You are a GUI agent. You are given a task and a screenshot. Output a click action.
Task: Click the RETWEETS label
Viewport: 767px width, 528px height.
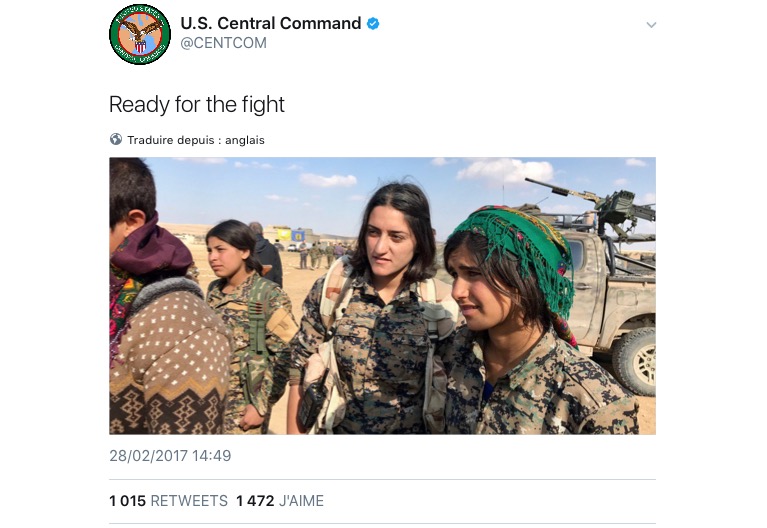189,501
